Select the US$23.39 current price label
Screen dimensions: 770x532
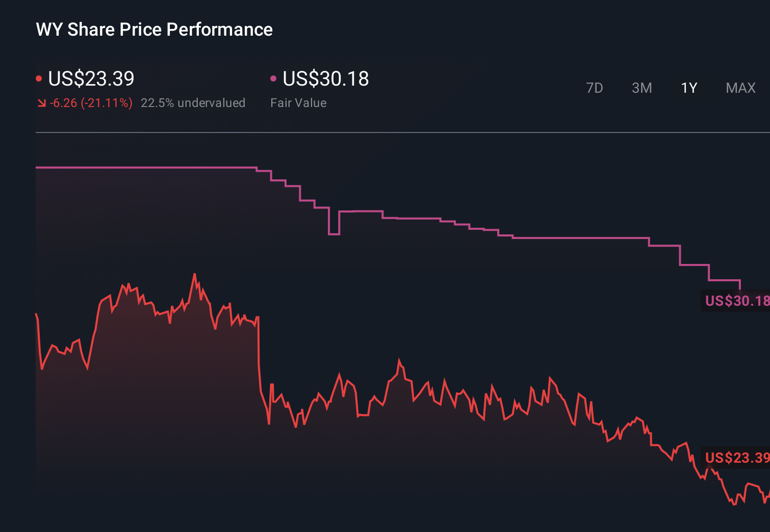pyautogui.click(x=91, y=79)
